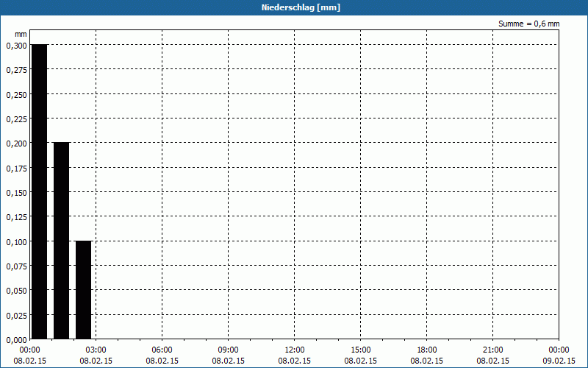This screenshot has height=368, width=588.
Task: Click the 18:00 time axis label
Action: tap(427, 350)
